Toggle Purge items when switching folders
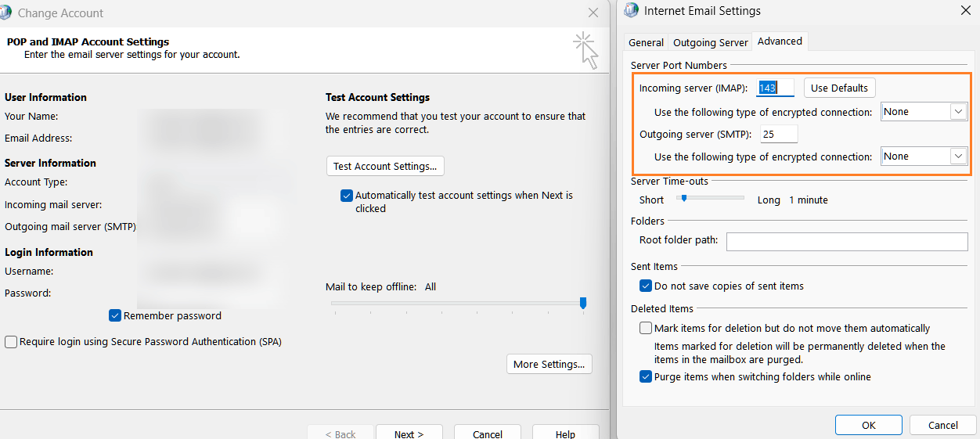This screenshot has width=980, height=439. [646, 377]
